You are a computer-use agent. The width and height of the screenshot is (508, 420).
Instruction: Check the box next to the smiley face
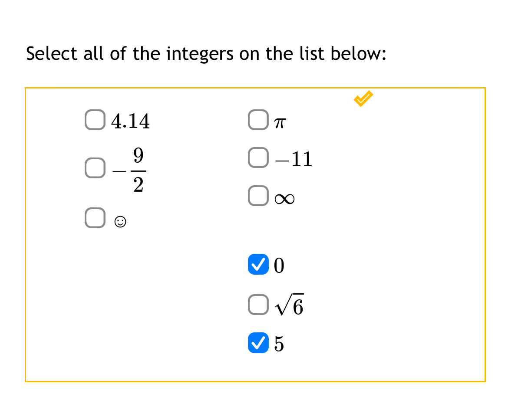94,217
